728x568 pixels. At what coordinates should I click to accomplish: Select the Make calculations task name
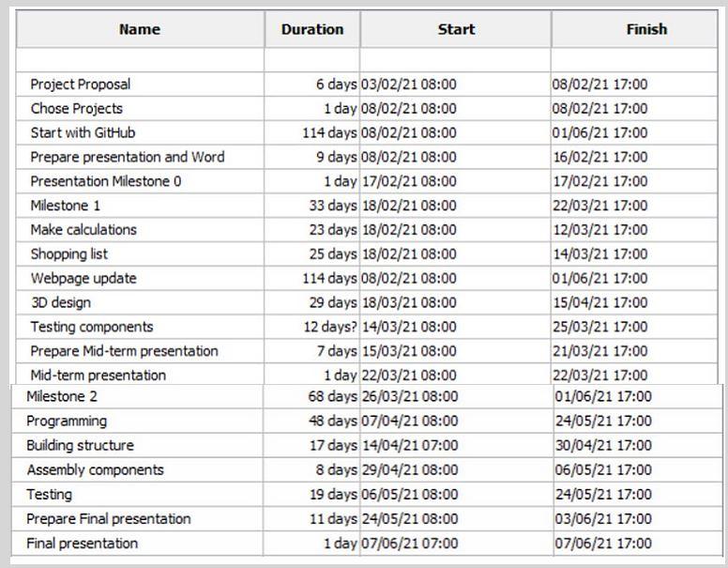point(83,230)
